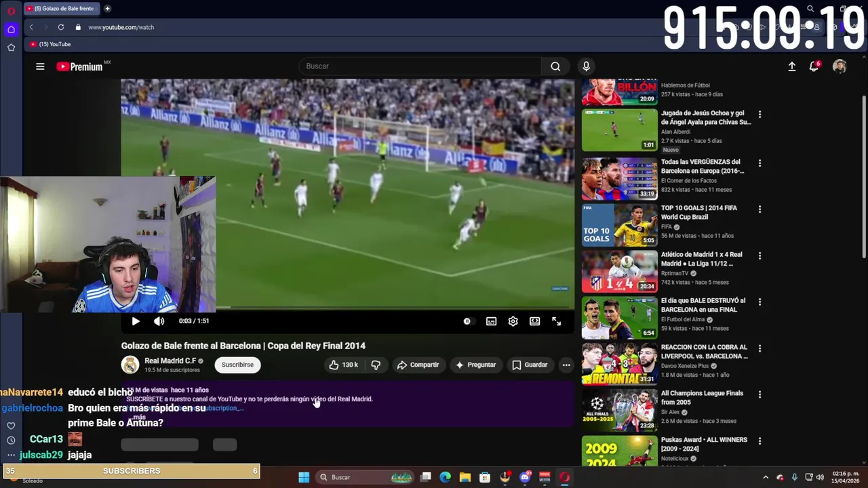
Task: Options for Atlético de Madrid 1 x 4 video
Action: point(759,256)
